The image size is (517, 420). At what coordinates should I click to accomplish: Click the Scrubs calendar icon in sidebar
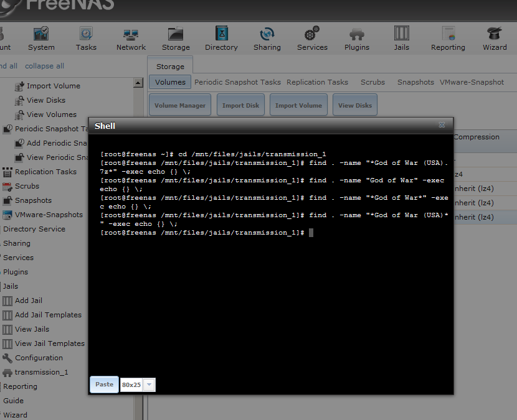click(x=7, y=187)
